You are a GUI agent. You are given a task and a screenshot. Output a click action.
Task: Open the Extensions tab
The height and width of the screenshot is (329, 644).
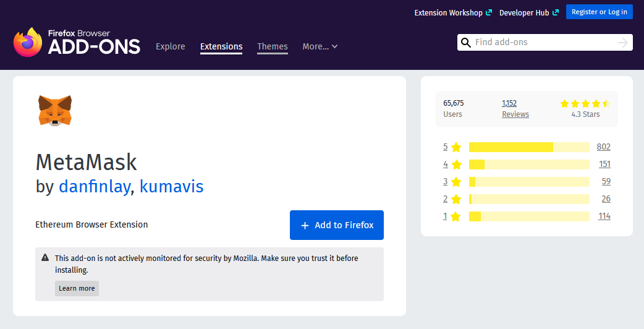click(221, 46)
